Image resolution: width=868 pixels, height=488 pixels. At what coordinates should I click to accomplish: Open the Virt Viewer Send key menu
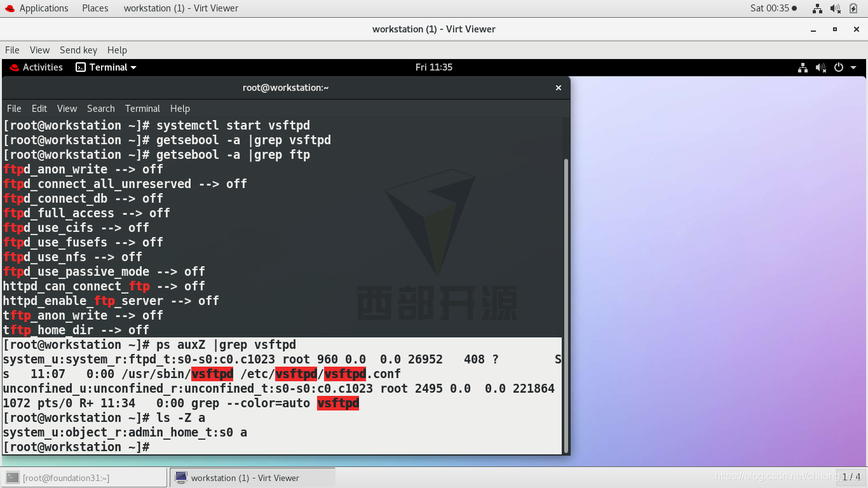point(78,50)
